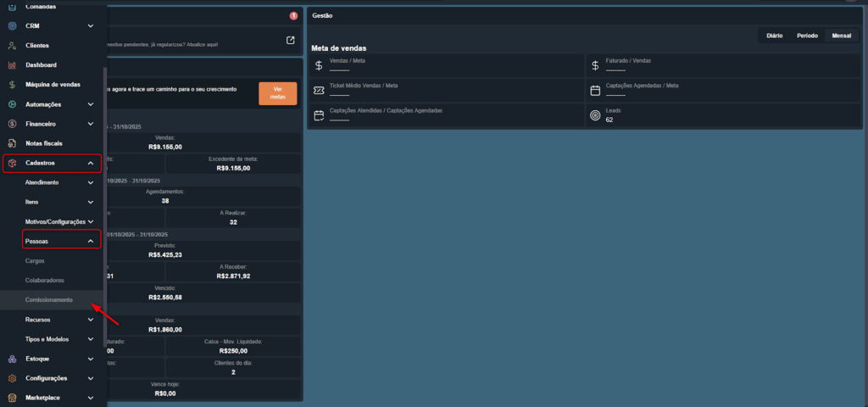Open the Colaboradores menu item
This screenshot has height=407, width=868.
coord(44,281)
